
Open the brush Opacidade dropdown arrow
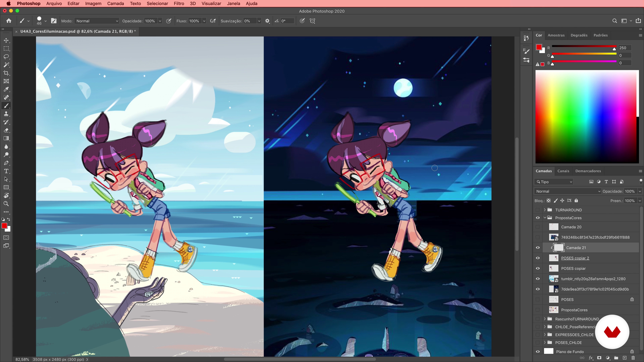[x=160, y=21]
